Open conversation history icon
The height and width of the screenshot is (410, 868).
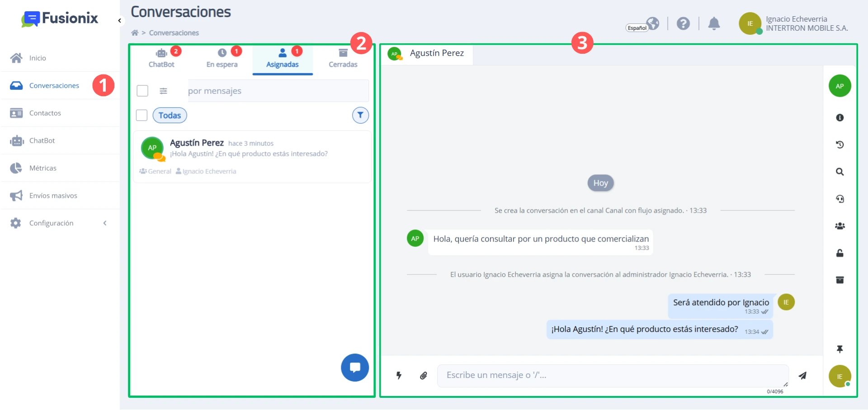pos(840,144)
